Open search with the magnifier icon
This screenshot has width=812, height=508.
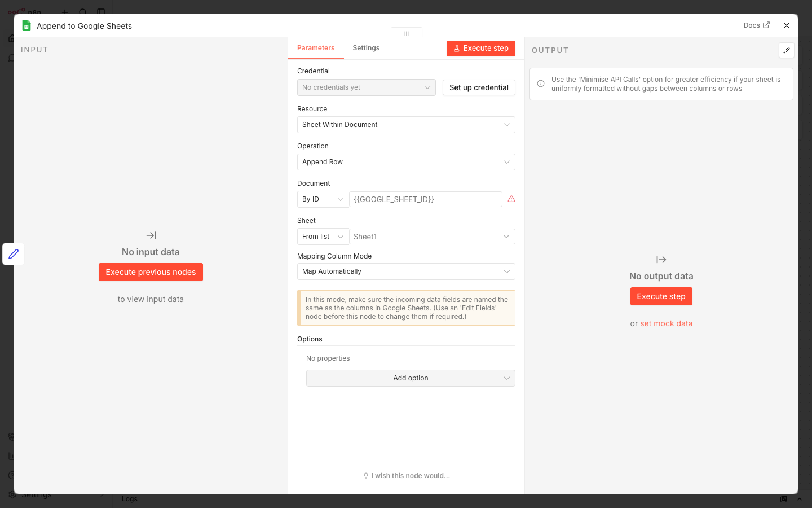click(x=82, y=12)
